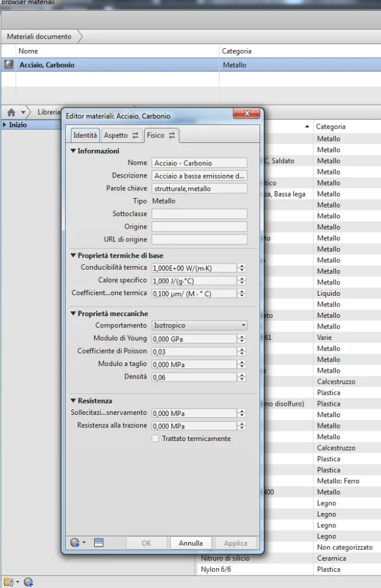This screenshot has height=588, width=381.
Task: Click the URL di origine input field
Action: pos(199,239)
